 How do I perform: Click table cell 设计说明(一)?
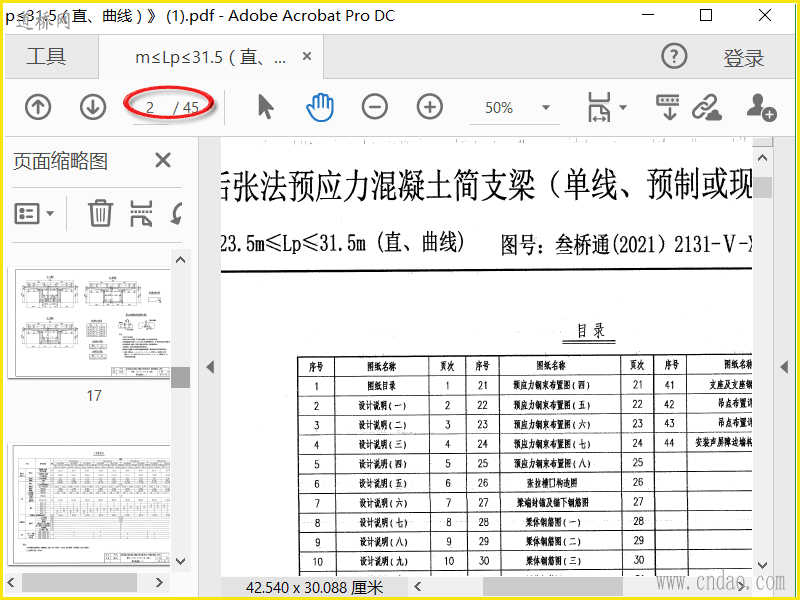click(382, 406)
